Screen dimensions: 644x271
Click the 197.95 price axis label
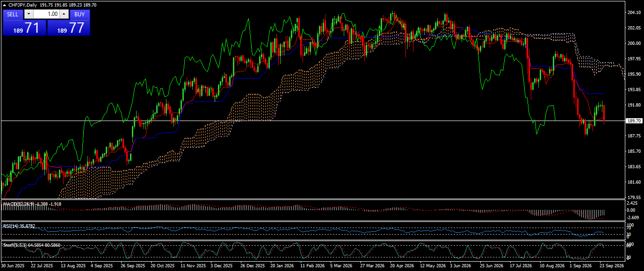633,59
